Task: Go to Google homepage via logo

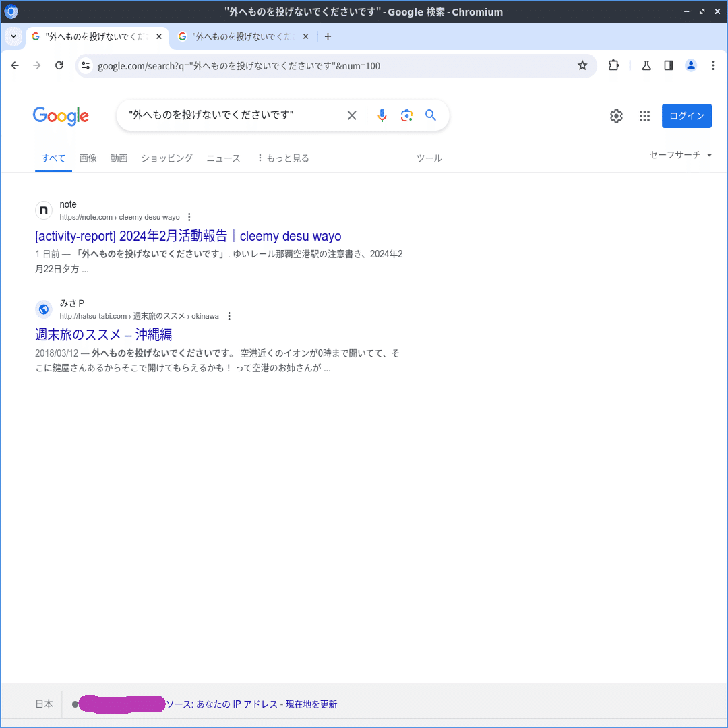Action: point(61,116)
